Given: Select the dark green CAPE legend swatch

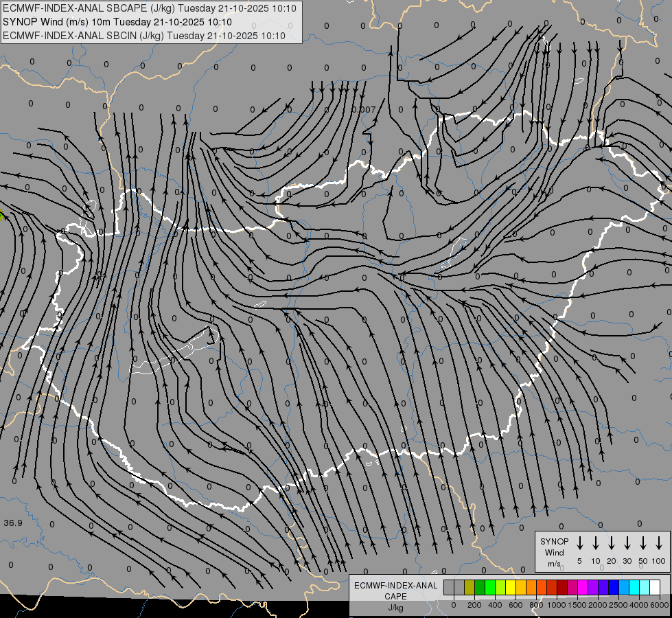Looking at the screenshot, I should 480,587.
